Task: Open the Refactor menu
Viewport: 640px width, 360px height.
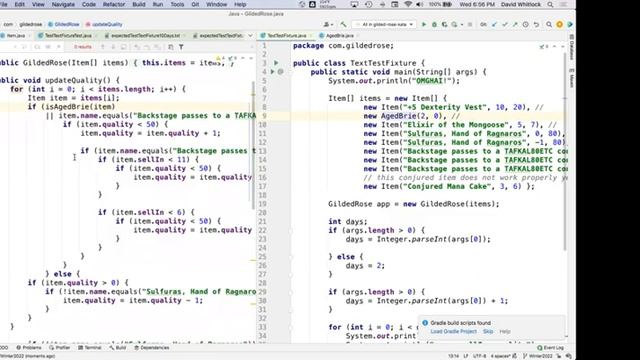Action: (x=114, y=4)
